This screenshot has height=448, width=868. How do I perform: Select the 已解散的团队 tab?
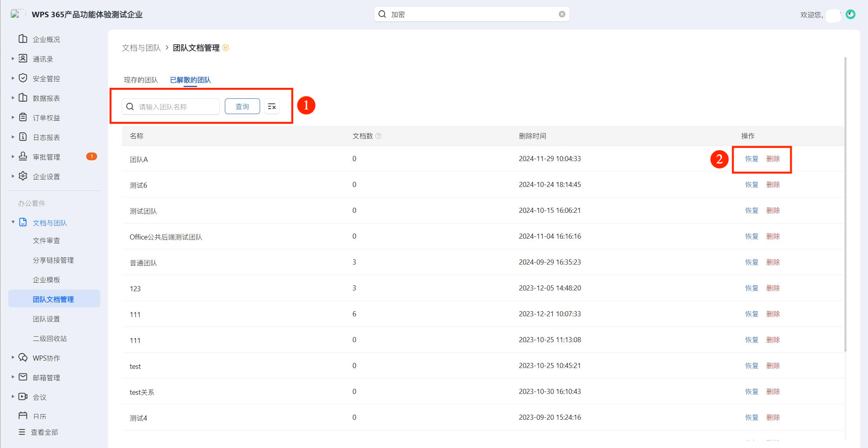point(190,80)
